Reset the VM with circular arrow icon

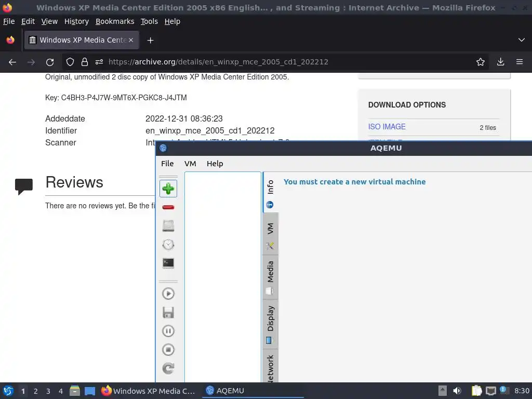tap(168, 368)
